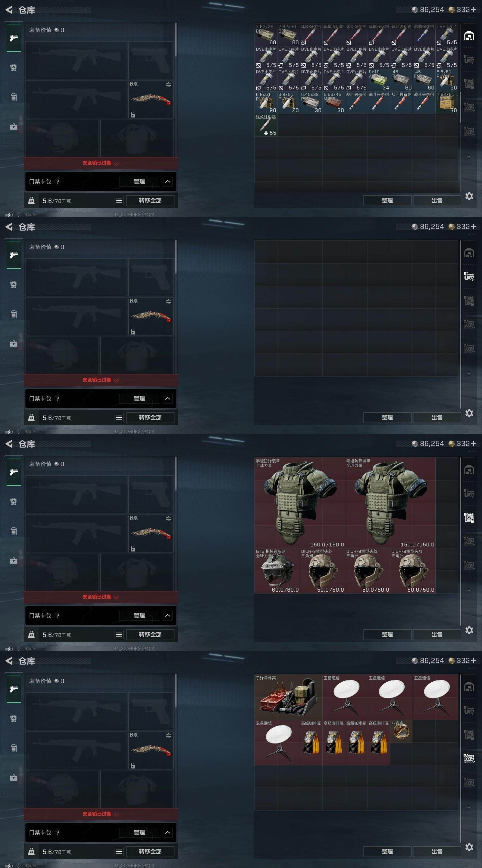
Task: Open 门禁卡包 help question mark on satellite-dish screen
Action: coord(58,833)
